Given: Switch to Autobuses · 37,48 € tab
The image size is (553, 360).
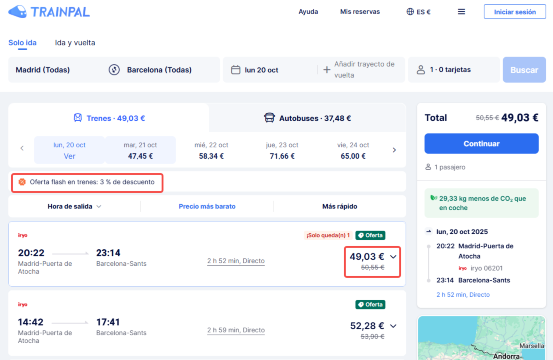Looking at the screenshot, I should [x=307, y=118].
